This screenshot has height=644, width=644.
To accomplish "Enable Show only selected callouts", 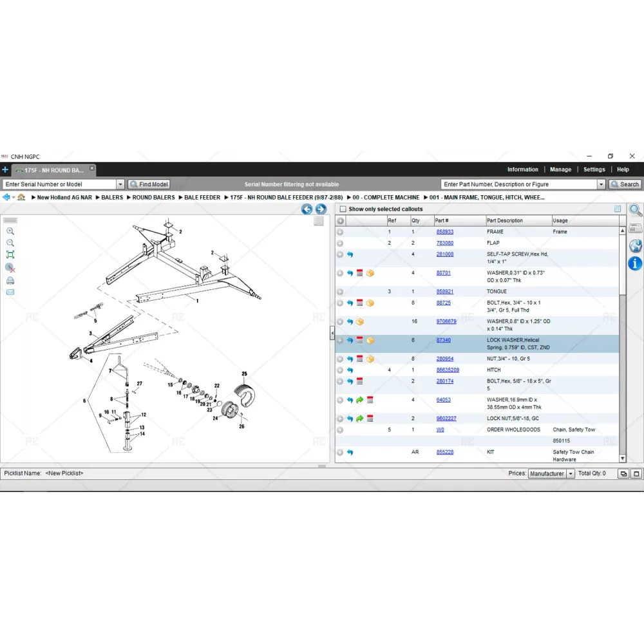I will (x=343, y=209).
